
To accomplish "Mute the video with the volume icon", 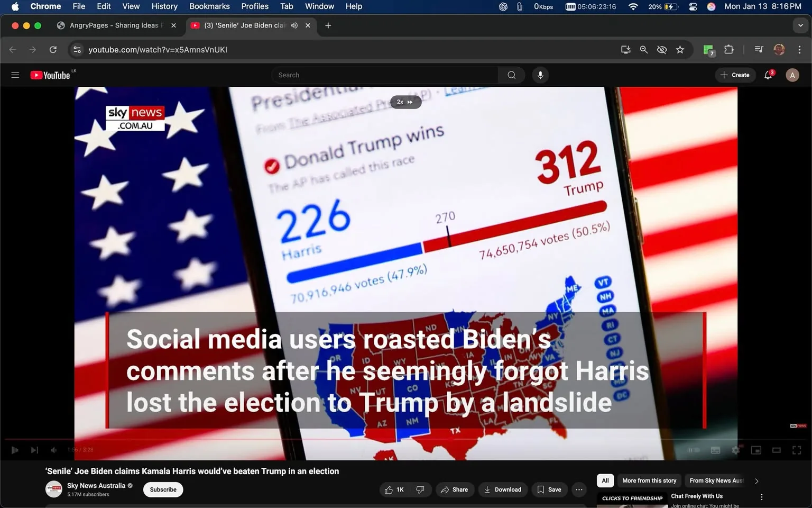I will tap(53, 450).
